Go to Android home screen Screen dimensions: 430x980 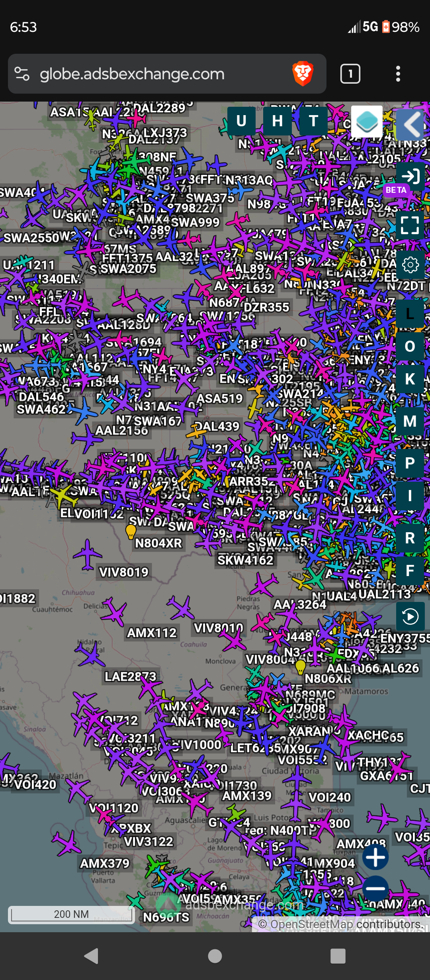coord(215,956)
